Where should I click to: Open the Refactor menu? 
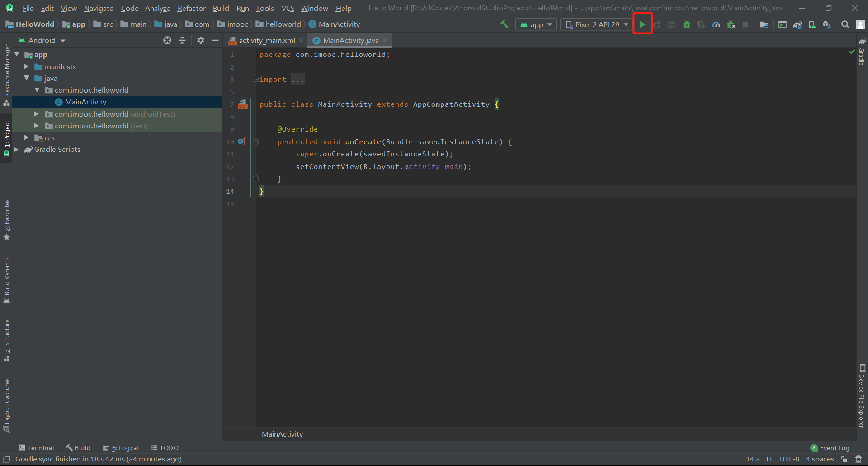(x=191, y=8)
